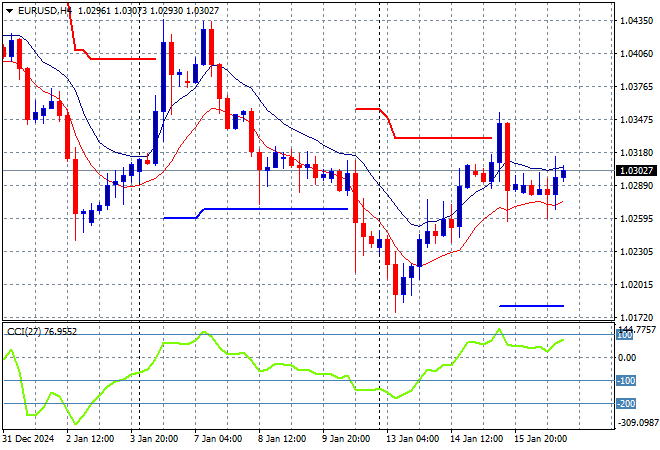Click the 9 Jan 20:00 time label

[346, 439]
